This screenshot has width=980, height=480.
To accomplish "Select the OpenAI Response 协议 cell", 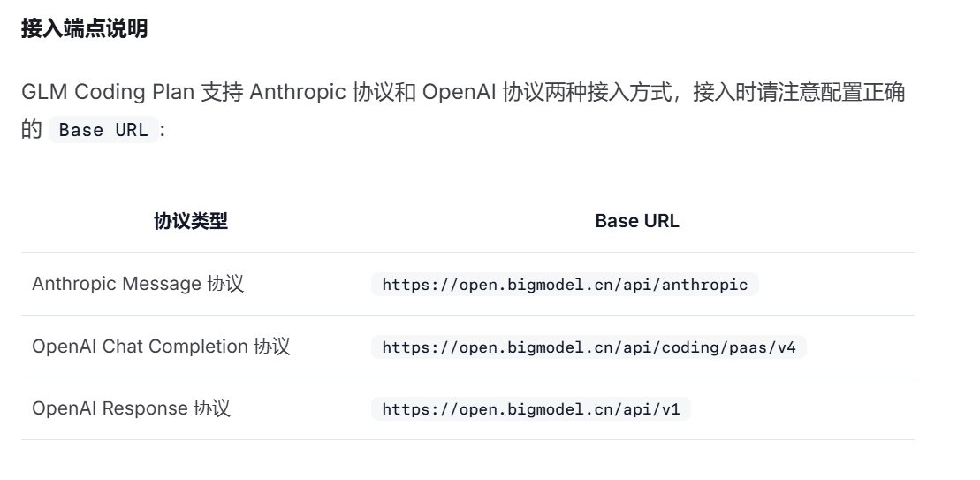I will tap(132, 408).
